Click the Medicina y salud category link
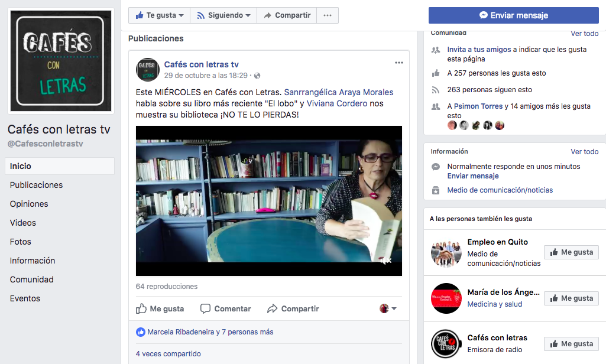 495,304
